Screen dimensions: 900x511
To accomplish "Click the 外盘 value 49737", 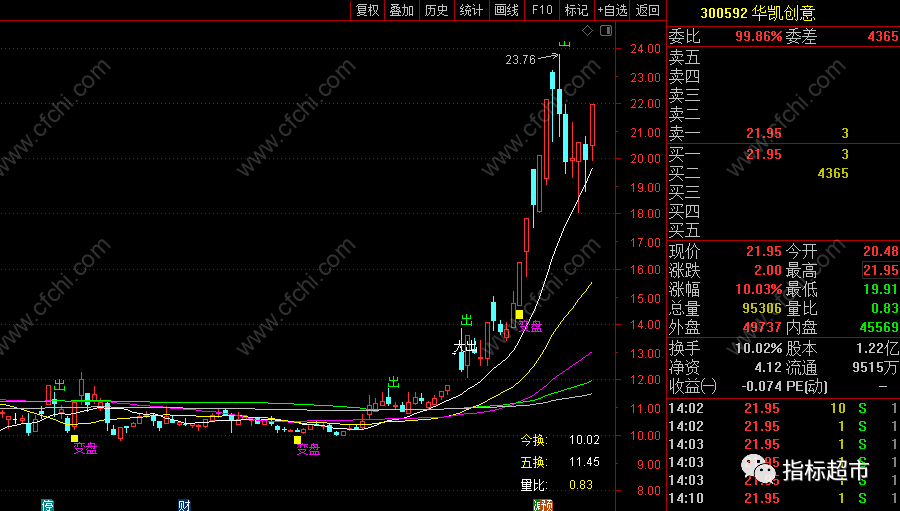I will pyautogui.click(x=762, y=327).
